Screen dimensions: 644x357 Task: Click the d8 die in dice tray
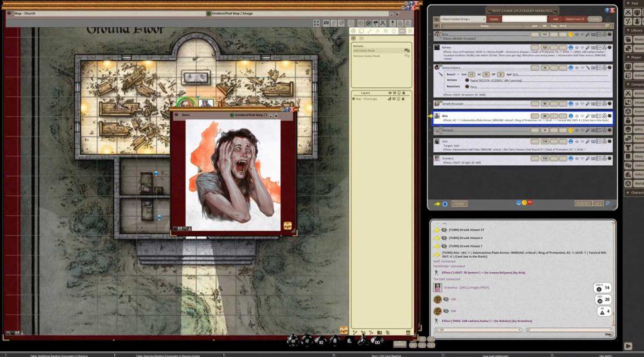pos(335,341)
